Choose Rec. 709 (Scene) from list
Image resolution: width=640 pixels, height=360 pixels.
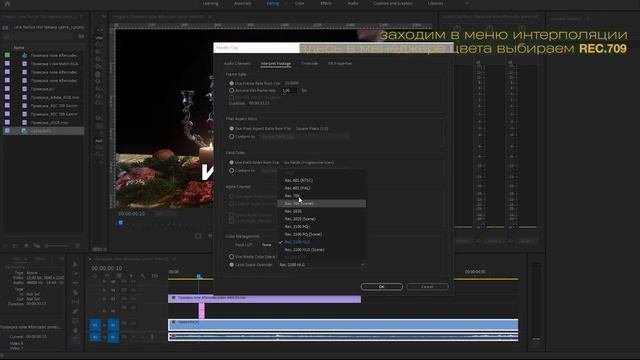click(x=322, y=204)
